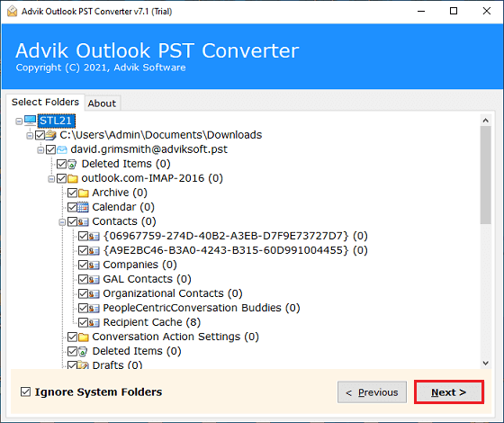The width and height of the screenshot is (504, 423).
Task: Click the top Deleted Items recycle bin icon
Action: point(72,164)
